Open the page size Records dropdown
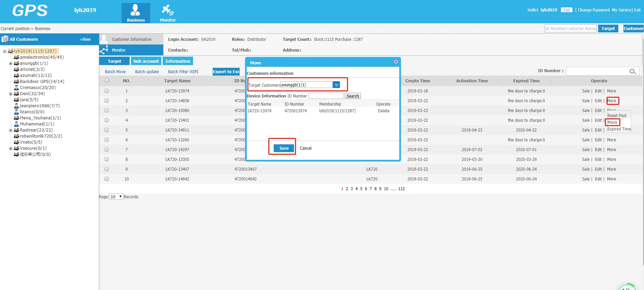 point(116,197)
